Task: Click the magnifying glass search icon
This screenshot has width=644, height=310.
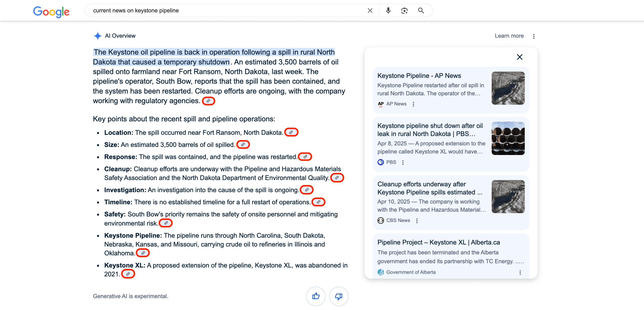Action: click(x=421, y=11)
